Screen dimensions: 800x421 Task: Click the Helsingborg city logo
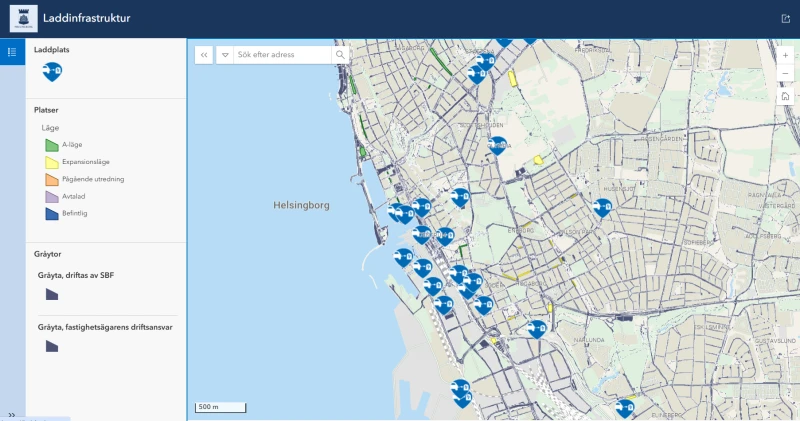pos(23,18)
